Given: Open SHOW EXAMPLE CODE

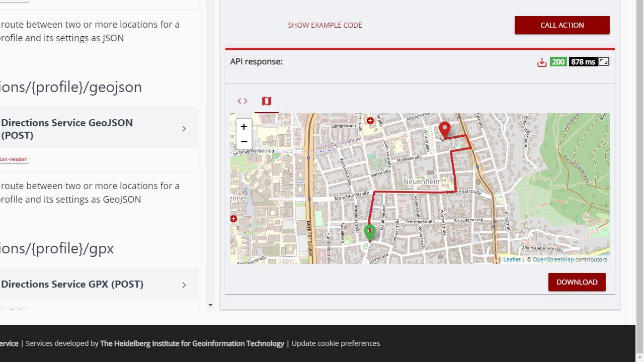Looking at the screenshot, I should pos(325,25).
